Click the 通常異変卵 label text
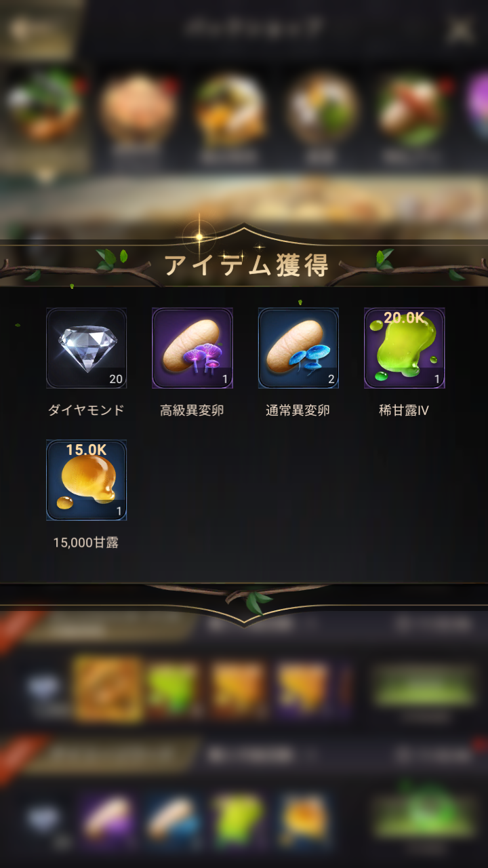The width and height of the screenshot is (488, 868). click(x=298, y=410)
